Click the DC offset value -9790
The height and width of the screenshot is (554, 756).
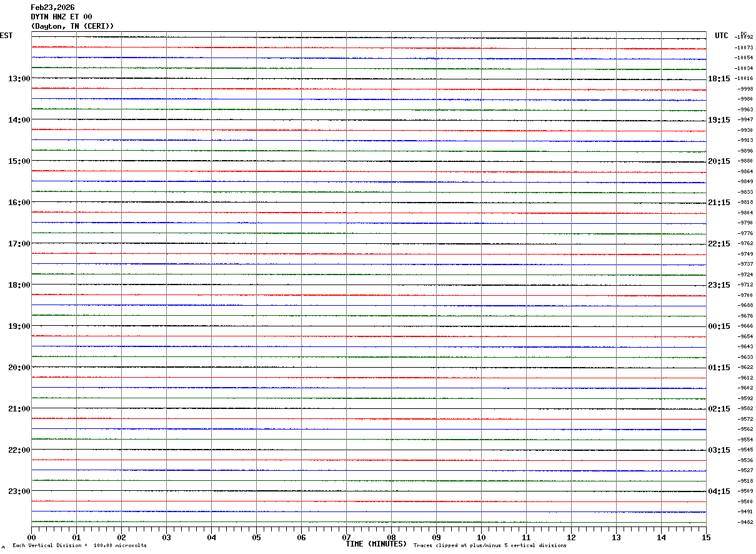point(745,223)
